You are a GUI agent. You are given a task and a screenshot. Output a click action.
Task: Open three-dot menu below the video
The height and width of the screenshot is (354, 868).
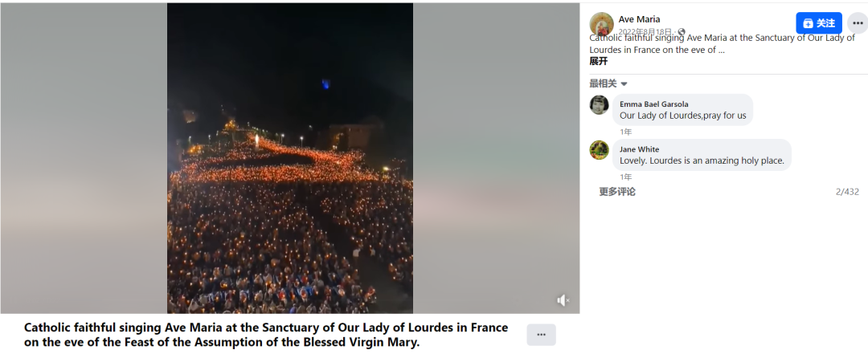(542, 335)
